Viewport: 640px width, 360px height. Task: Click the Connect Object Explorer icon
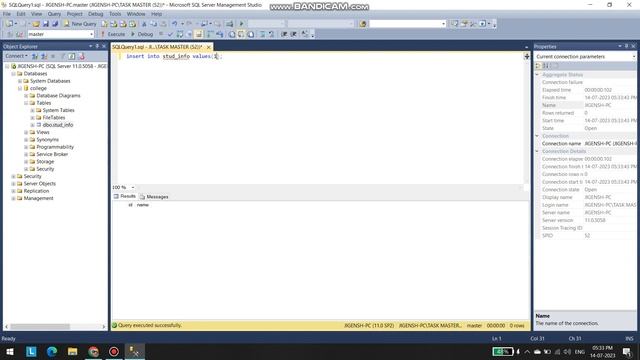(x=35, y=56)
